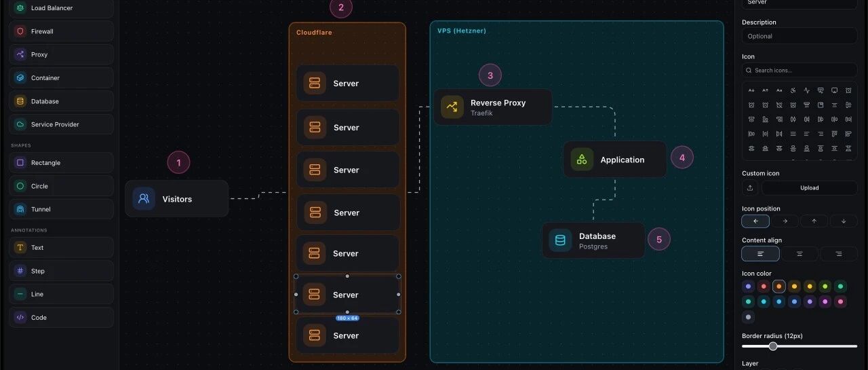
Task: Set icon position to left arrow
Action: pos(755,221)
